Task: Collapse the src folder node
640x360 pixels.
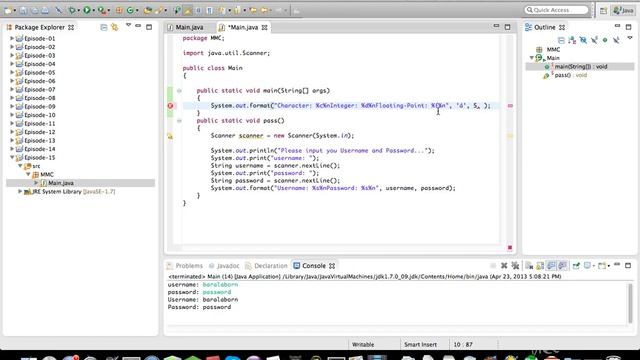Action: pos(20,166)
